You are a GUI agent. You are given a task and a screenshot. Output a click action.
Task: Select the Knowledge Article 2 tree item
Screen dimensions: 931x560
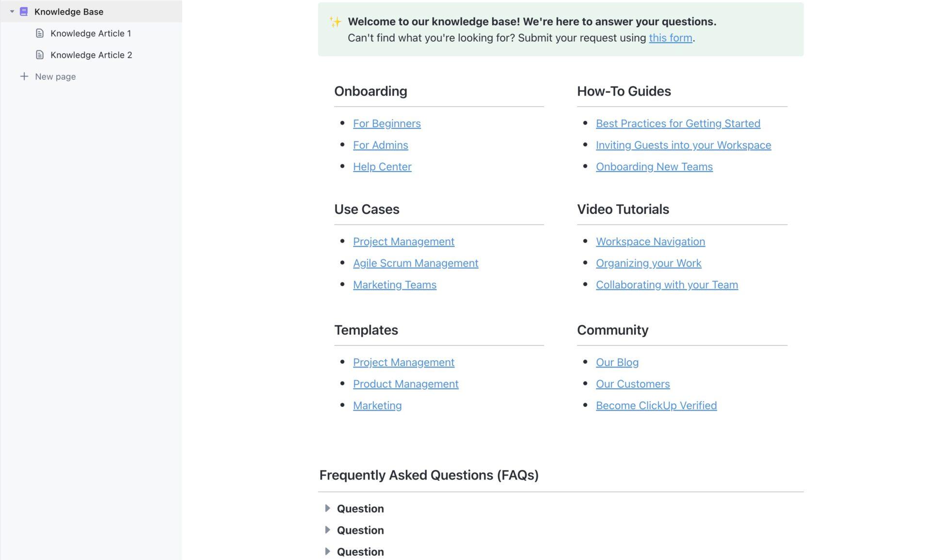(x=91, y=54)
